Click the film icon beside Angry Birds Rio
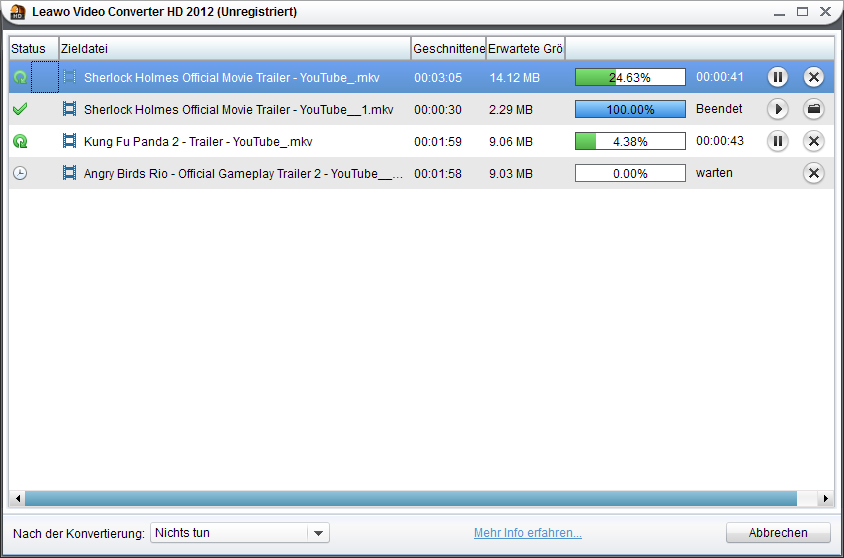 point(69,173)
